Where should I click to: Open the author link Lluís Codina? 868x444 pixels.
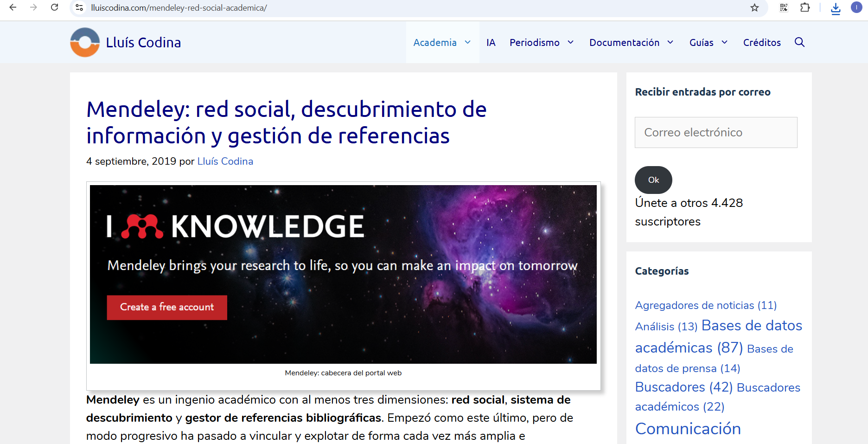point(225,161)
